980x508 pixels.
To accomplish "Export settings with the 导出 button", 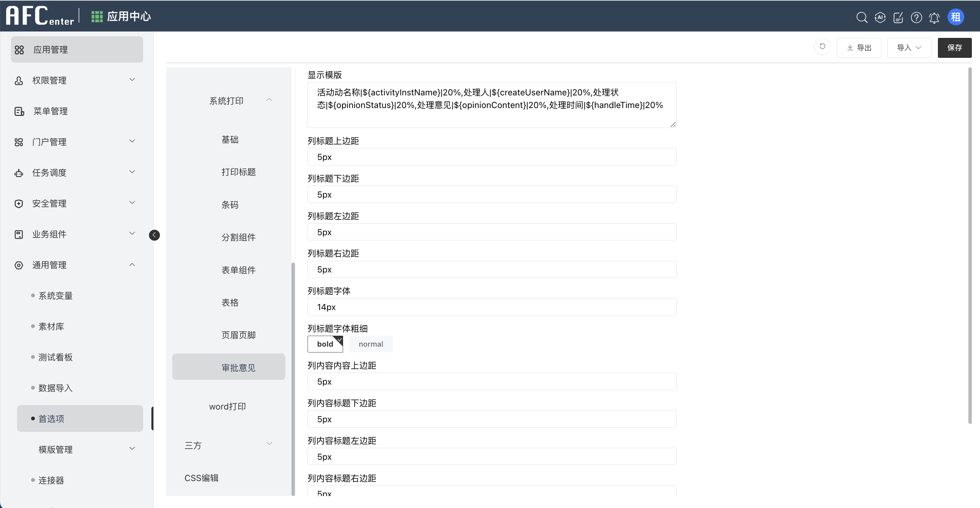I will tap(859, 47).
